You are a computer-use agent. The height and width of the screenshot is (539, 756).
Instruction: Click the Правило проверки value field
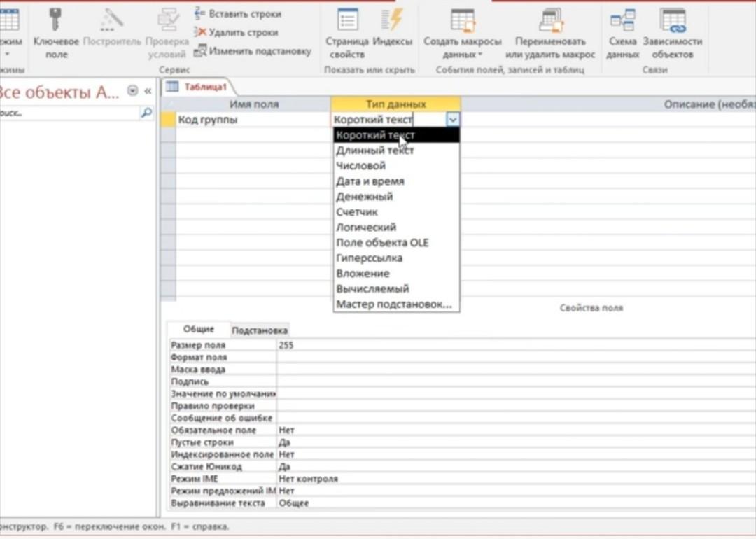(x=516, y=406)
